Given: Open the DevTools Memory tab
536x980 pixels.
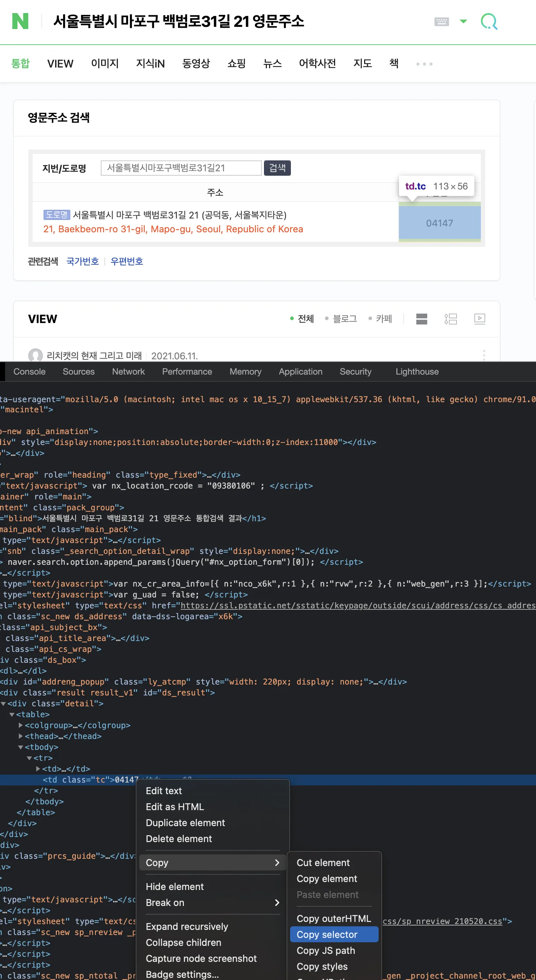Looking at the screenshot, I should 246,372.
